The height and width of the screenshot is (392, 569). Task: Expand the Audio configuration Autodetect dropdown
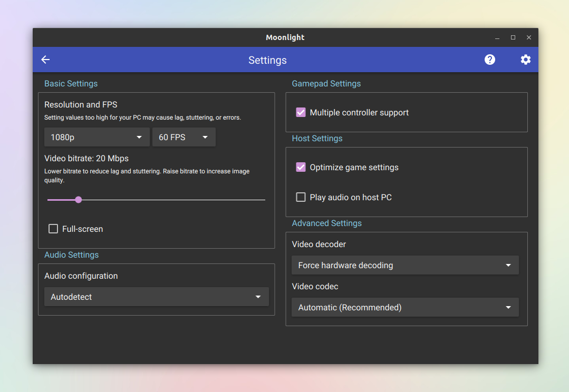(156, 297)
